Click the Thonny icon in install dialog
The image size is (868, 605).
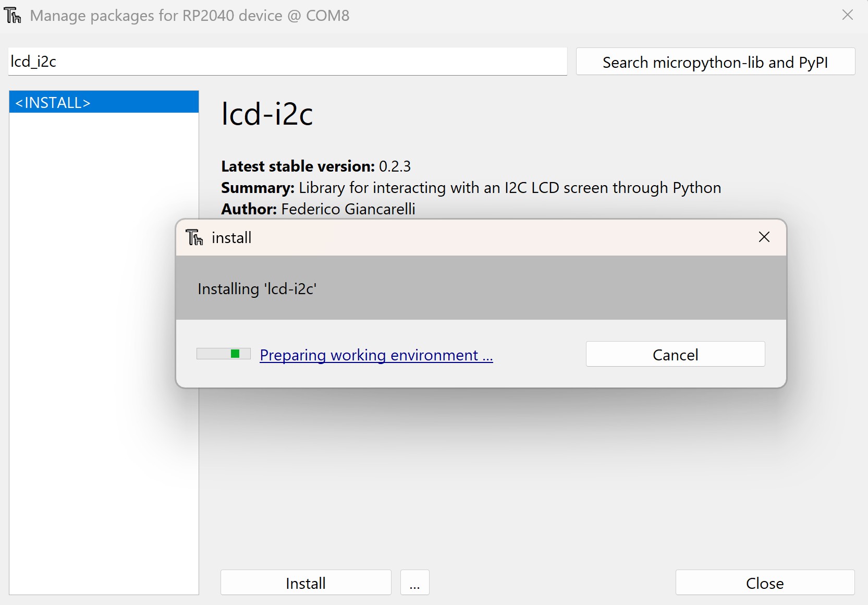pos(194,238)
